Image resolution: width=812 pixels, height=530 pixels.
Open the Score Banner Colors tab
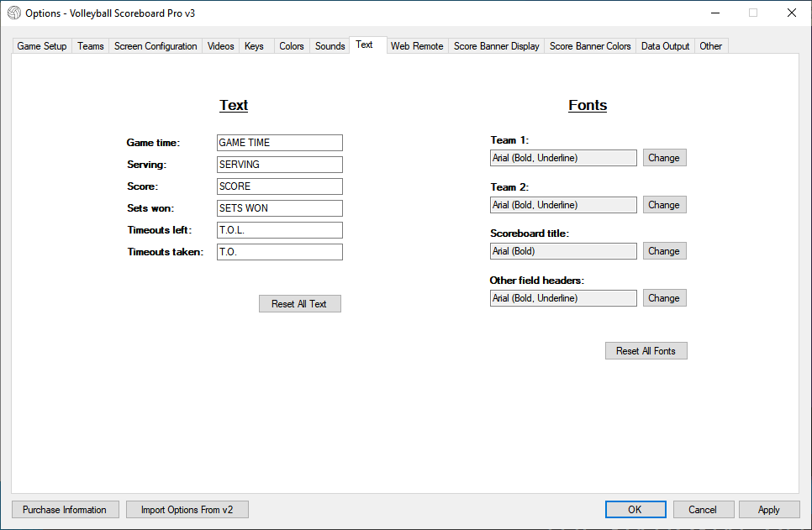590,46
